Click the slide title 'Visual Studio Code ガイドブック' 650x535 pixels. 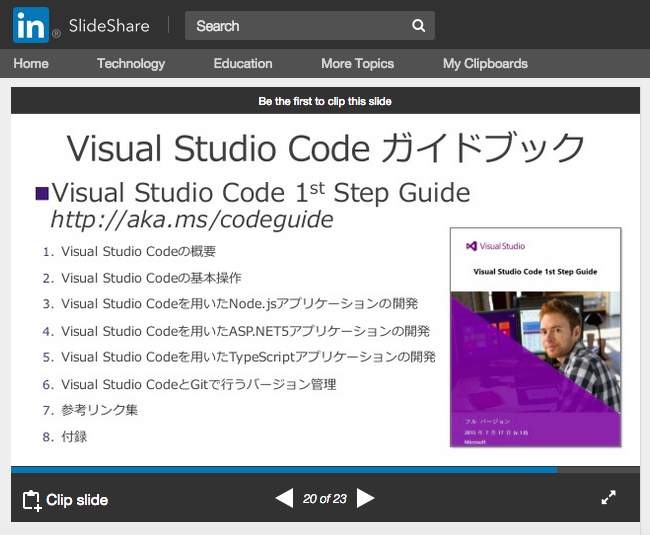coord(326,148)
